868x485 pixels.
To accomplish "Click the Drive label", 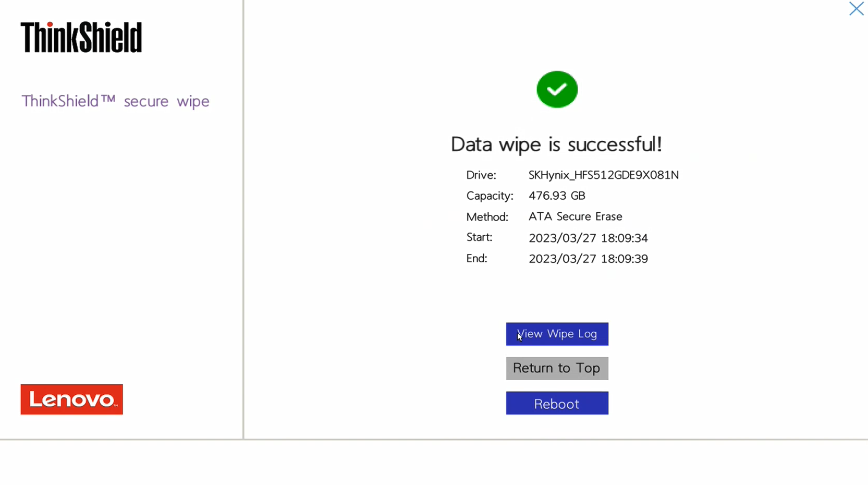I will 481,175.
